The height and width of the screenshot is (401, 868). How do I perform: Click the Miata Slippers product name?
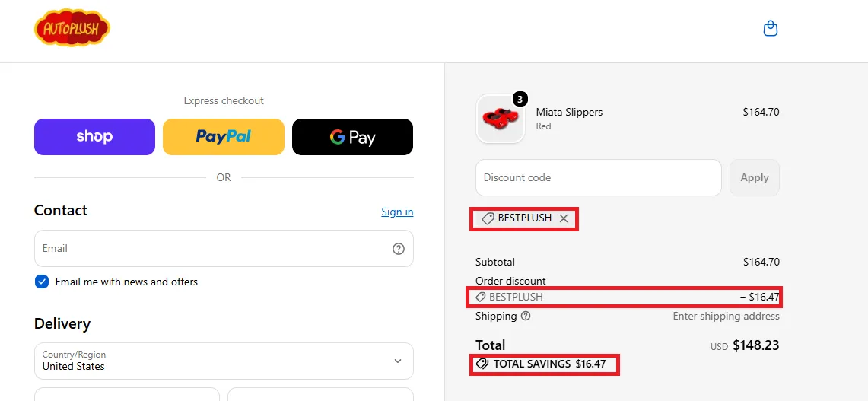coord(569,112)
